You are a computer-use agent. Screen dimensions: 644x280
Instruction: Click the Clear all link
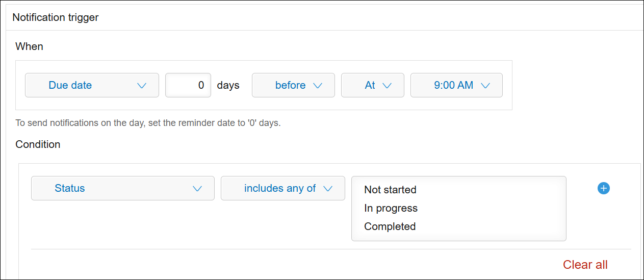(585, 265)
